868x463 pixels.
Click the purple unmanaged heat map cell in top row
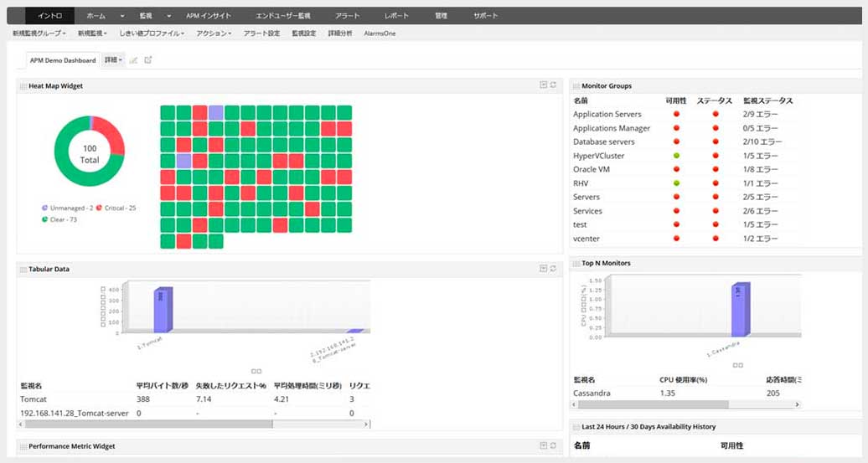pos(216,113)
